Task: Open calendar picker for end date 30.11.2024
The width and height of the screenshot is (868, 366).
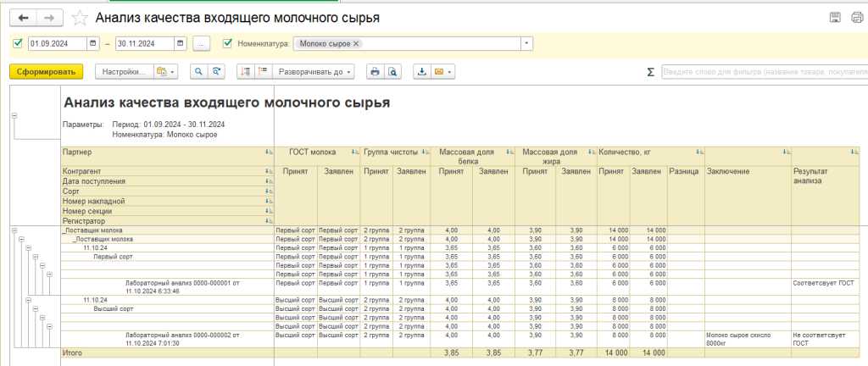Action: tap(181, 43)
